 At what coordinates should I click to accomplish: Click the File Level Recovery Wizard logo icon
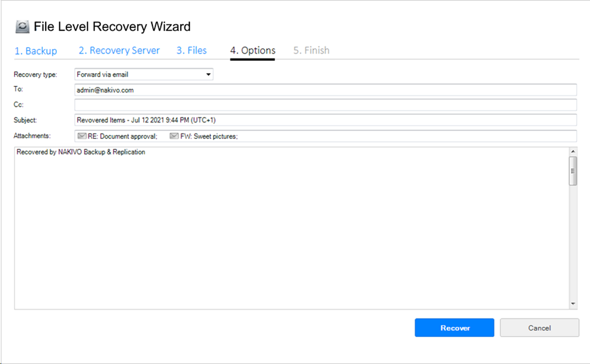(22, 27)
